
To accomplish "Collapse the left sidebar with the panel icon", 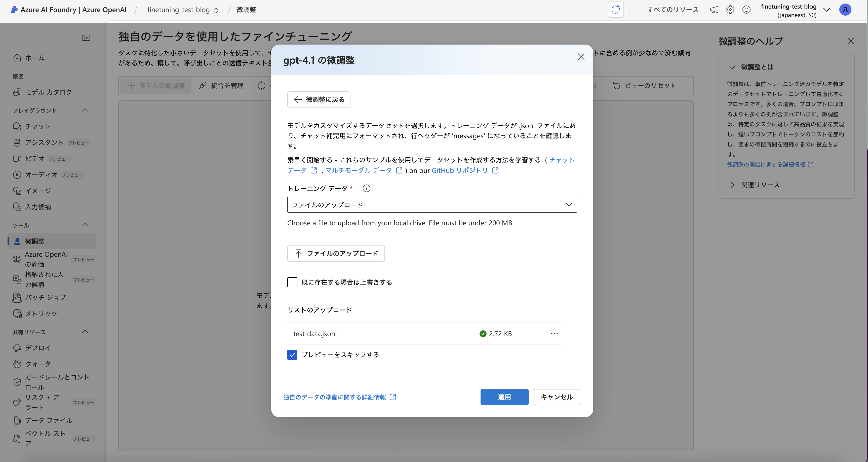I will pos(86,38).
